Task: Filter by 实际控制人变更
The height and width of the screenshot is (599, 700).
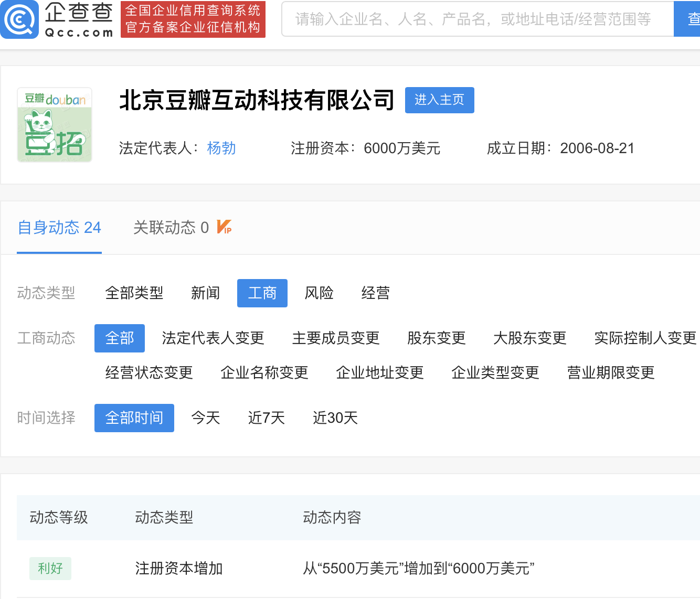Action: point(645,338)
